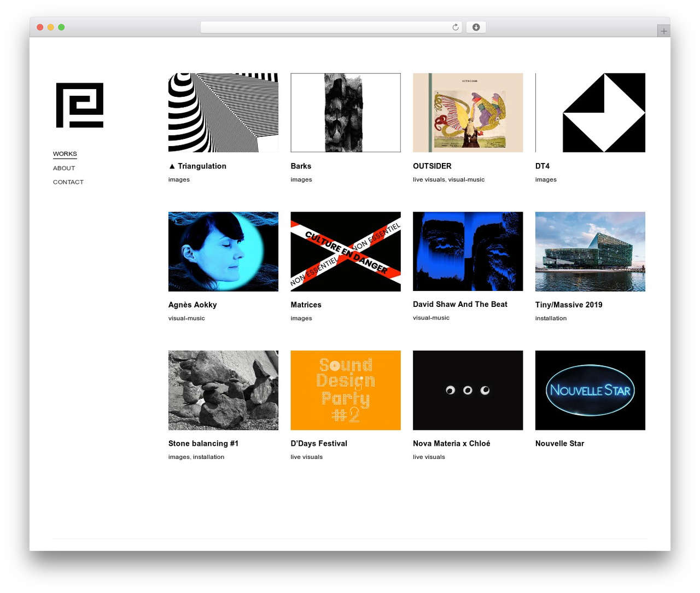Open the Culture en Danger Matrices thumbnail
This screenshot has width=700, height=593.
click(x=346, y=252)
